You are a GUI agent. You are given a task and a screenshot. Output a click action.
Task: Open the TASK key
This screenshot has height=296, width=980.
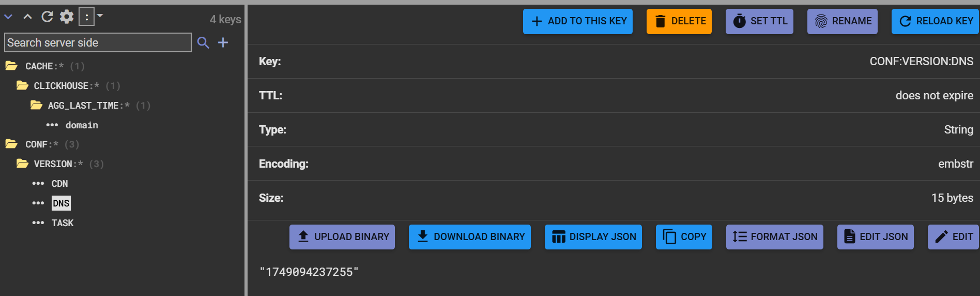click(x=62, y=223)
